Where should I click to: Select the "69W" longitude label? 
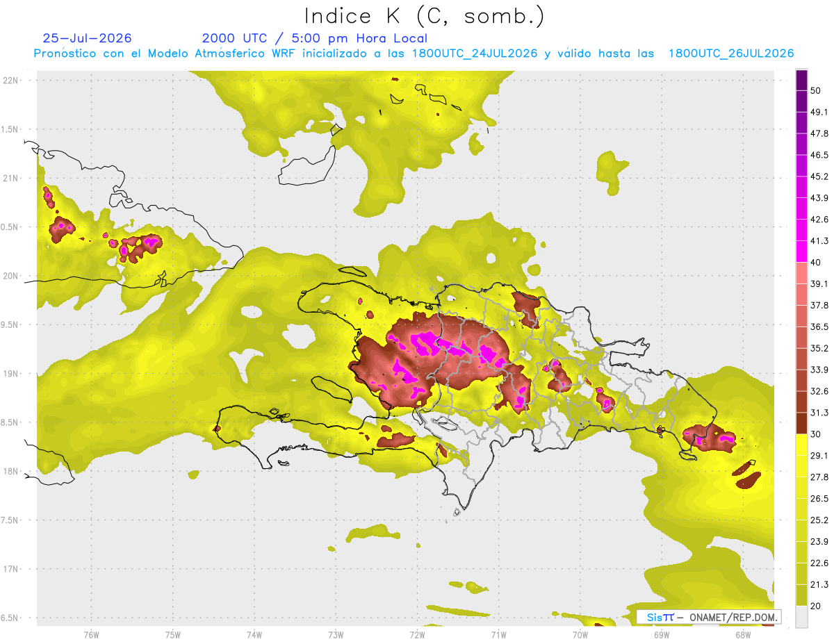coord(662,634)
